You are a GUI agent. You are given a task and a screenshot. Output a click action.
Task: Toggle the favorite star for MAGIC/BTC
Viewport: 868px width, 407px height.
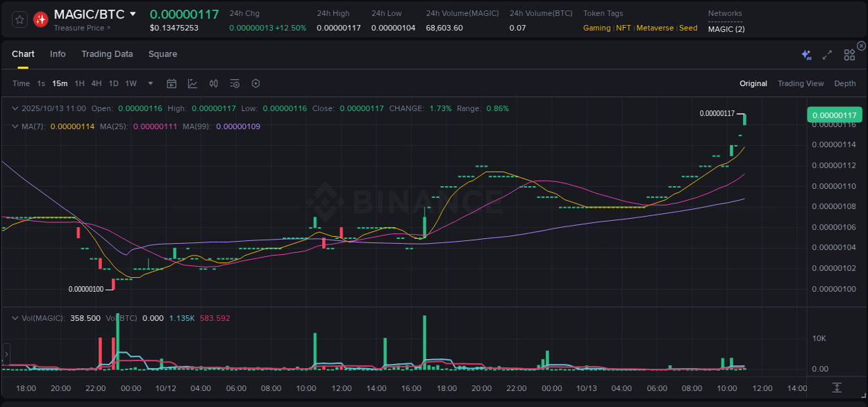pos(19,19)
